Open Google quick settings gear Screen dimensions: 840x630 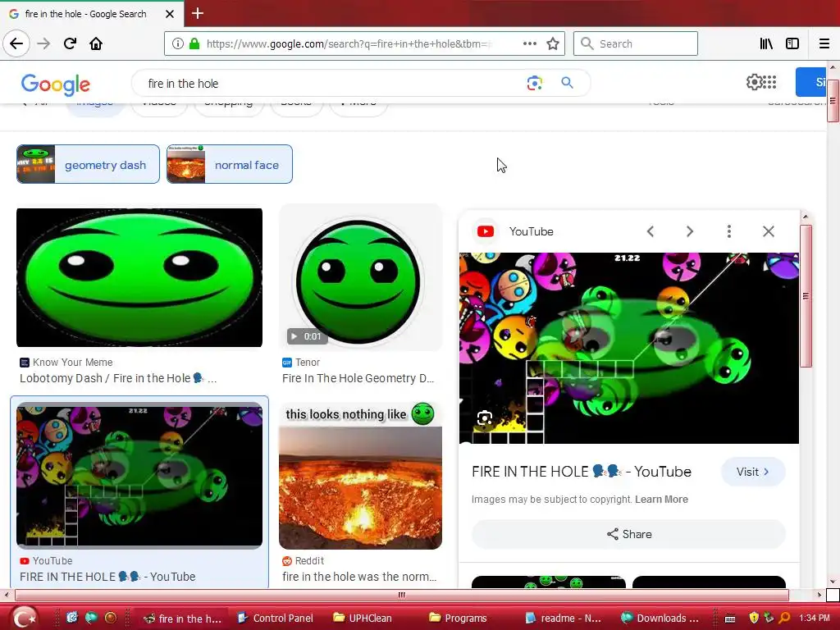[753, 82]
